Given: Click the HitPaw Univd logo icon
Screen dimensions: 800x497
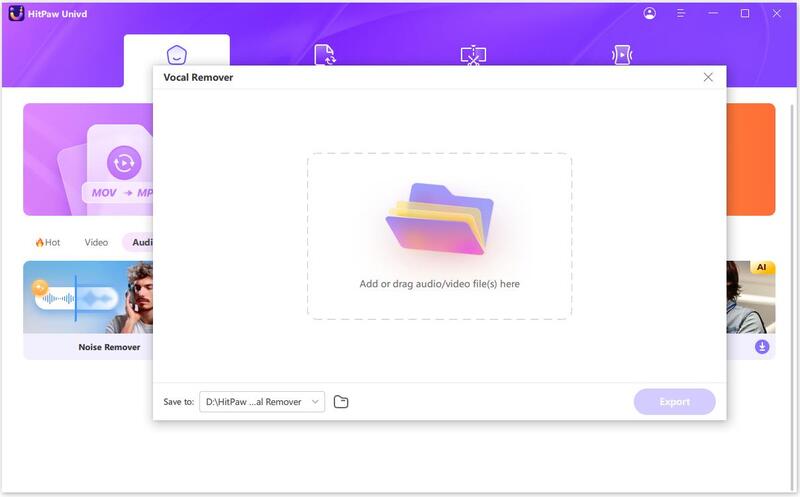Looking at the screenshot, I should click(x=16, y=13).
